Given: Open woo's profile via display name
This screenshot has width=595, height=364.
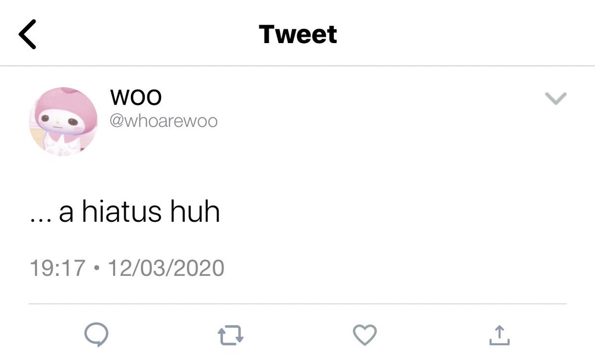Looking at the screenshot, I should (136, 97).
